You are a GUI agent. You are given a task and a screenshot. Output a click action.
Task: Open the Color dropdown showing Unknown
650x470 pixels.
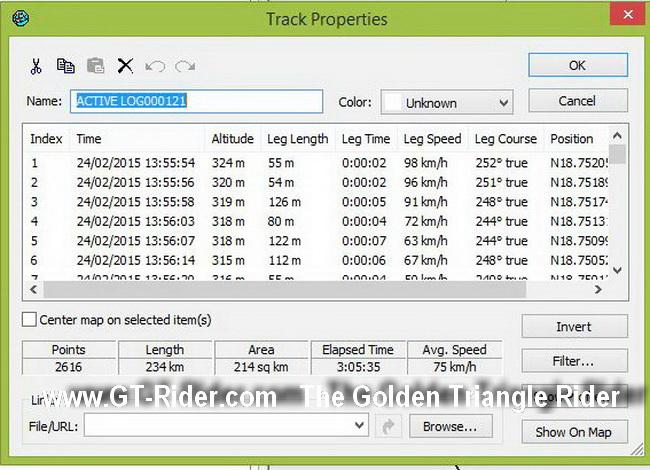448,102
